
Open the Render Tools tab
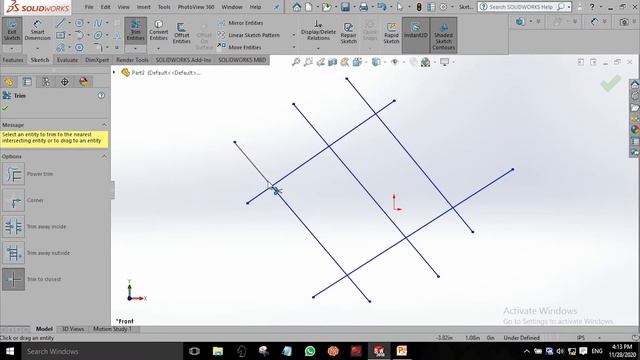click(x=132, y=60)
